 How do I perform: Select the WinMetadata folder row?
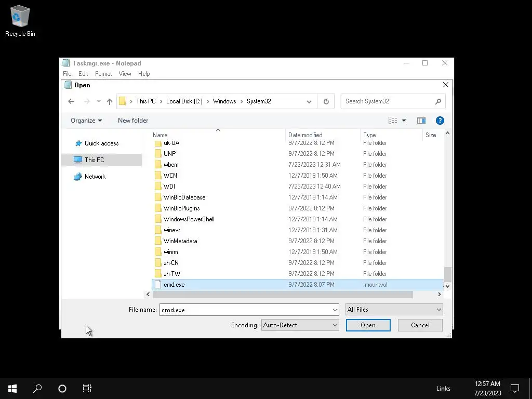(297, 241)
